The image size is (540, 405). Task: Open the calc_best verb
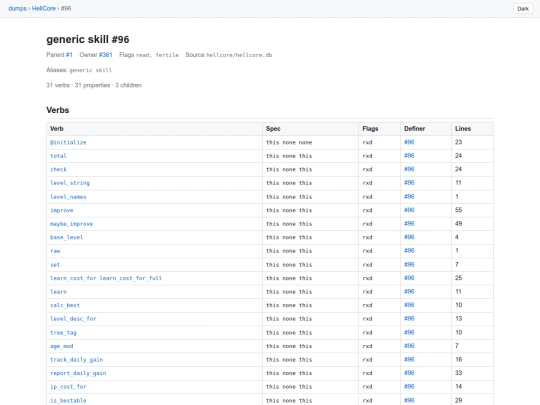coord(65,305)
